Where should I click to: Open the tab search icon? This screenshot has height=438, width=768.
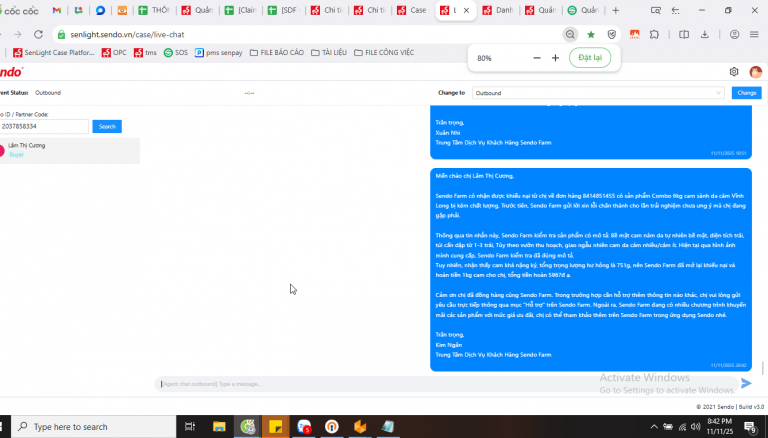point(655,10)
